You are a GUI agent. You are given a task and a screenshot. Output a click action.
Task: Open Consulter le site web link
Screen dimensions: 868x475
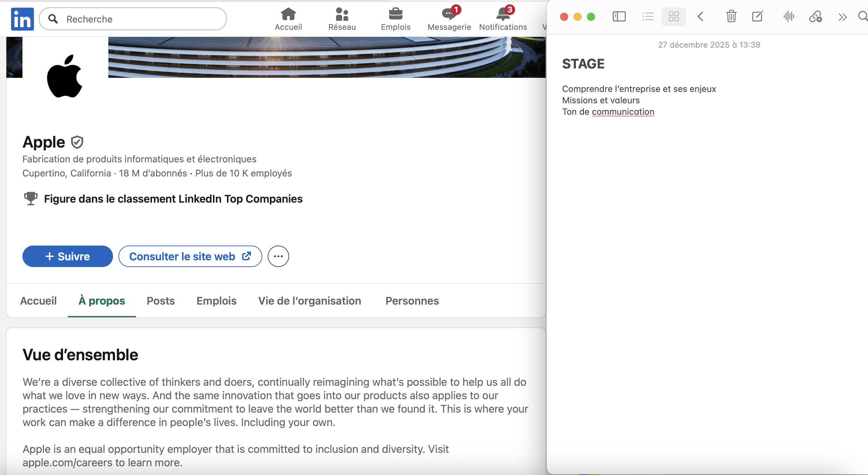[190, 256]
